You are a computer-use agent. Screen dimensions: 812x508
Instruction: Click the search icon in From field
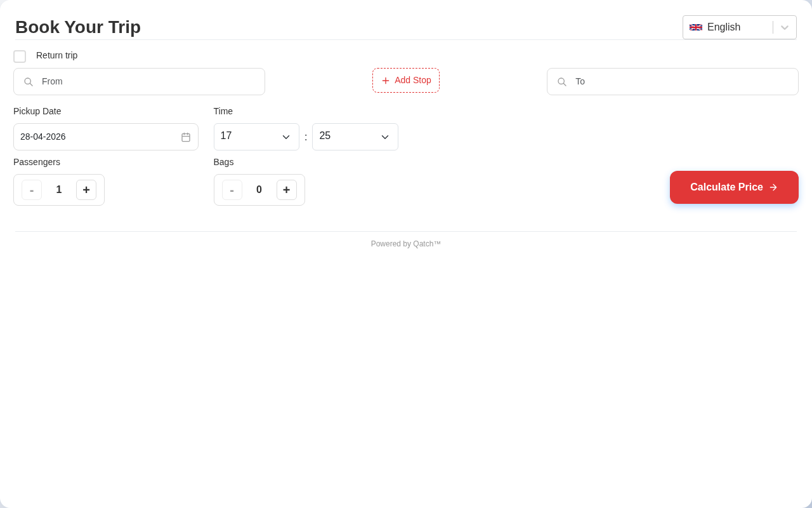(29, 82)
